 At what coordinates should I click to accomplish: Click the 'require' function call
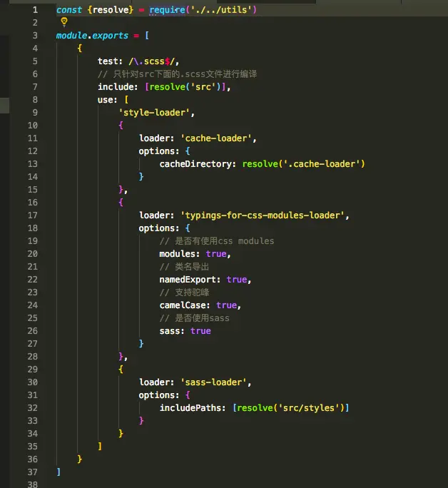click(x=167, y=10)
